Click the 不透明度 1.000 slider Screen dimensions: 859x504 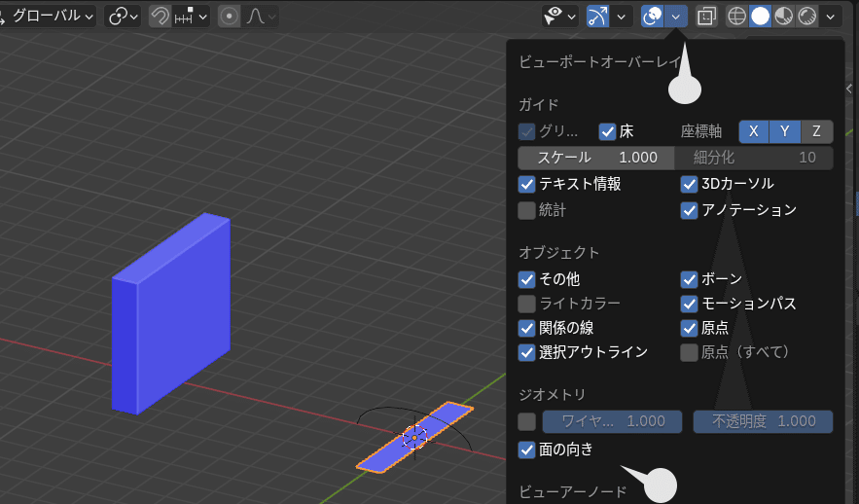point(763,422)
